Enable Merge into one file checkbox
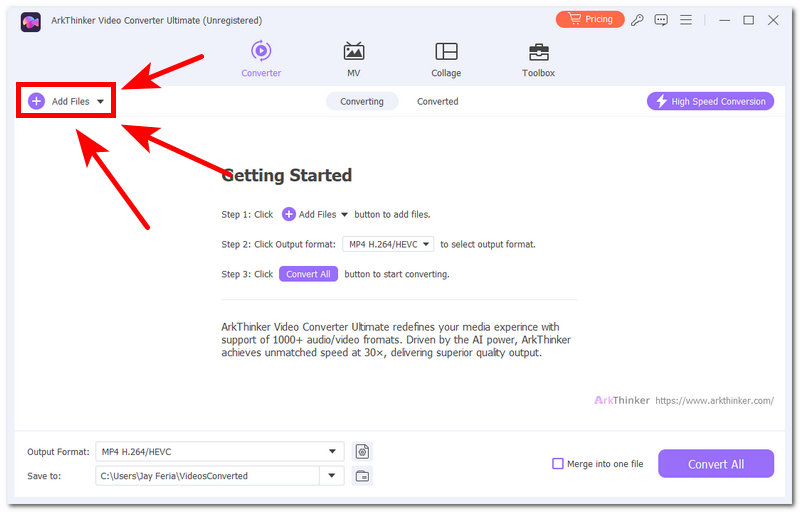Image resolution: width=800 pixels, height=512 pixels. [558, 464]
